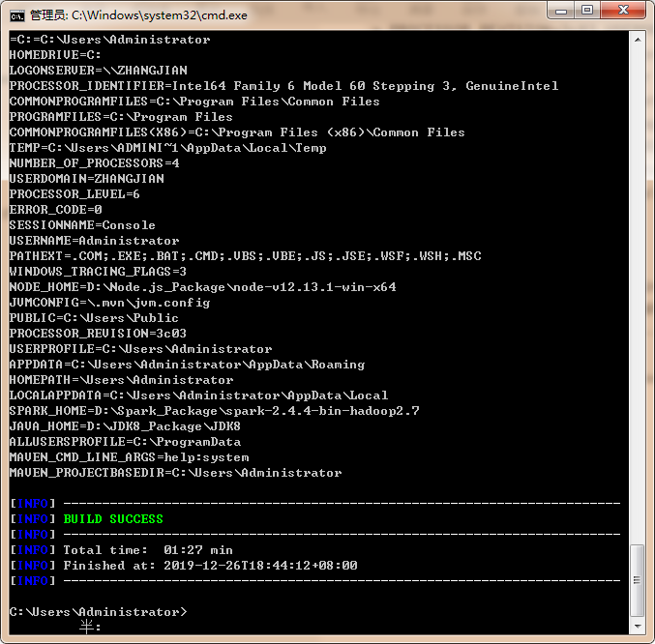Click the NODE_HOME line

(202, 287)
